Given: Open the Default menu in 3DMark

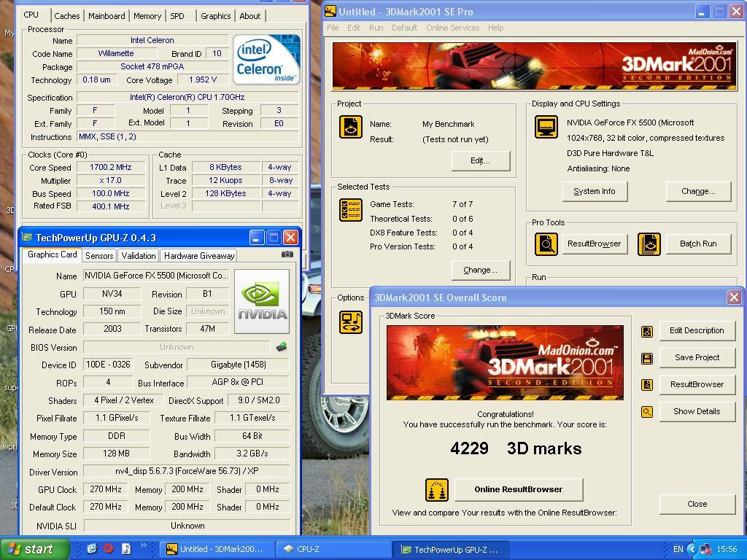Looking at the screenshot, I should (x=404, y=28).
